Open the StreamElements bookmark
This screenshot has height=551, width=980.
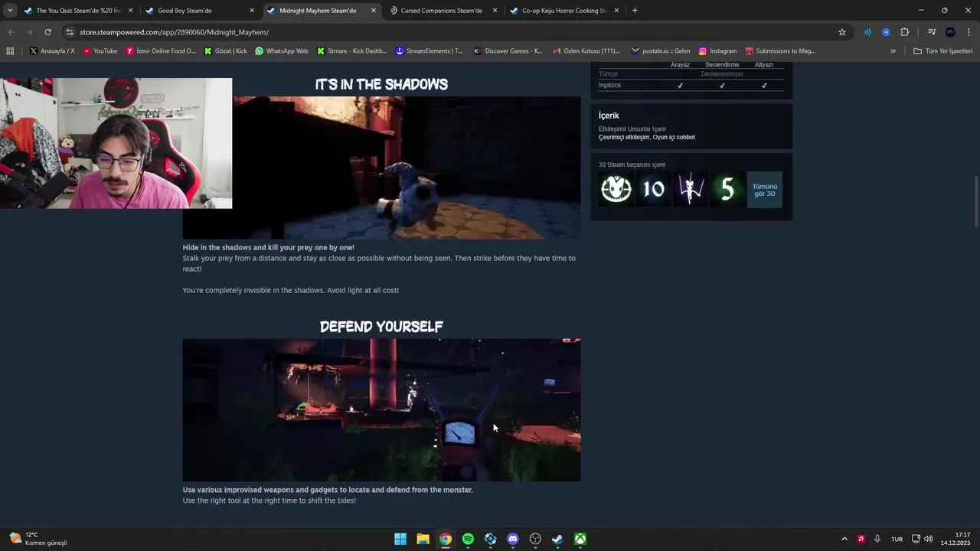click(429, 51)
